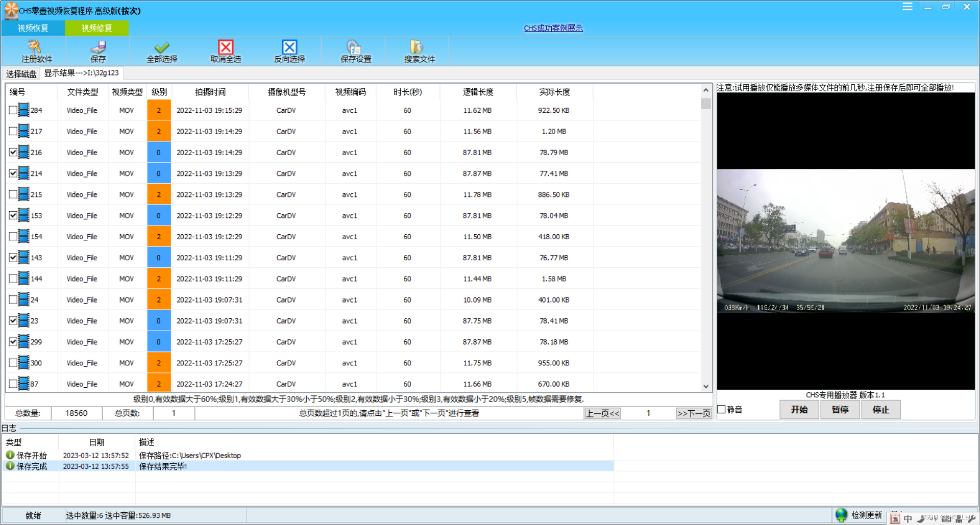The image size is (980, 525).
Task: Click the dashcam video preview frame
Action: 846,241
